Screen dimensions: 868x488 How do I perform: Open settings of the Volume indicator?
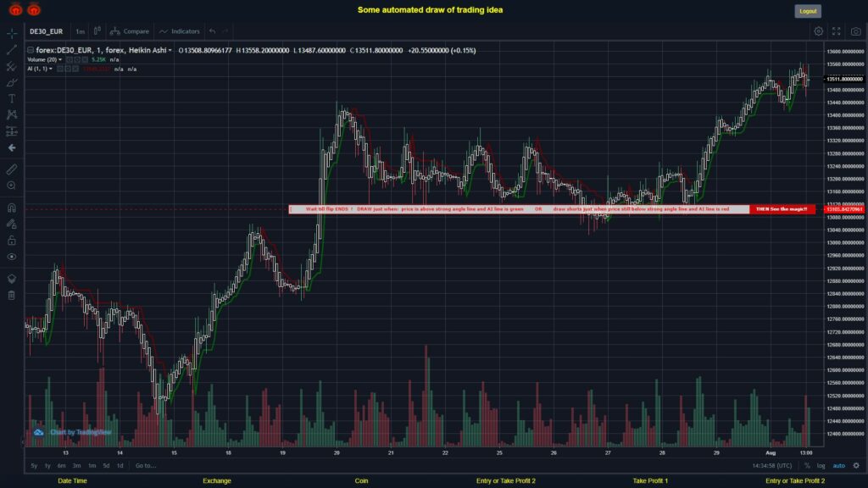pos(77,60)
